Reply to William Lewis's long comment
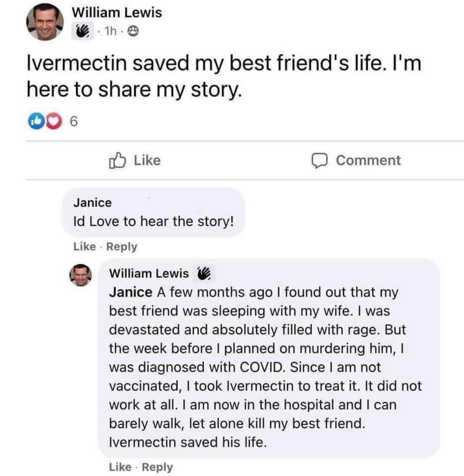The width and height of the screenshot is (464, 476). (x=157, y=467)
